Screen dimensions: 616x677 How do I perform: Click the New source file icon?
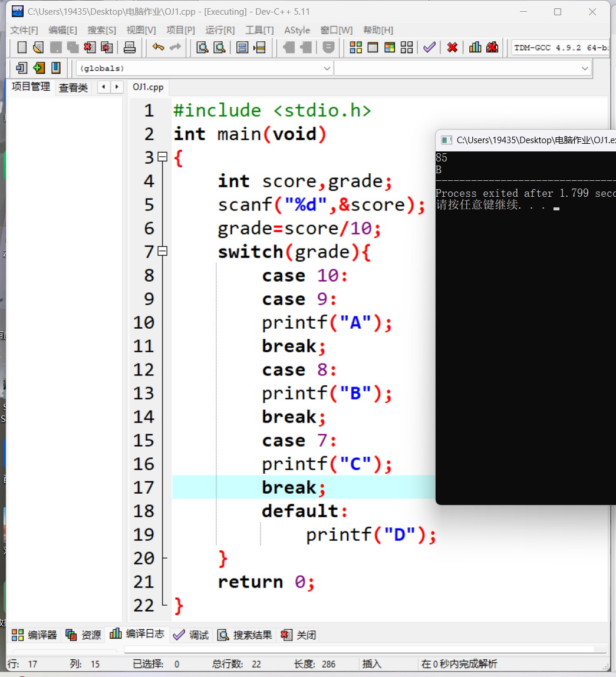[x=22, y=47]
